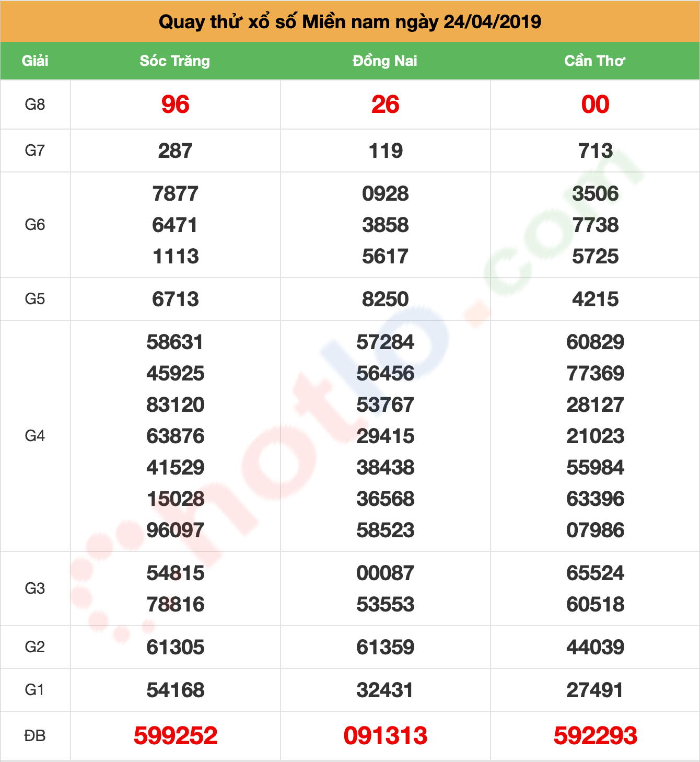Click G6 value 3858
Screen dimensions: 700x762
click(x=386, y=225)
